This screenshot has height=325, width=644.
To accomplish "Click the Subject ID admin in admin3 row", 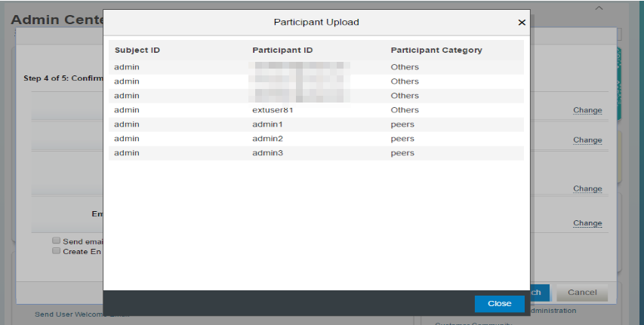I will click(127, 153).
